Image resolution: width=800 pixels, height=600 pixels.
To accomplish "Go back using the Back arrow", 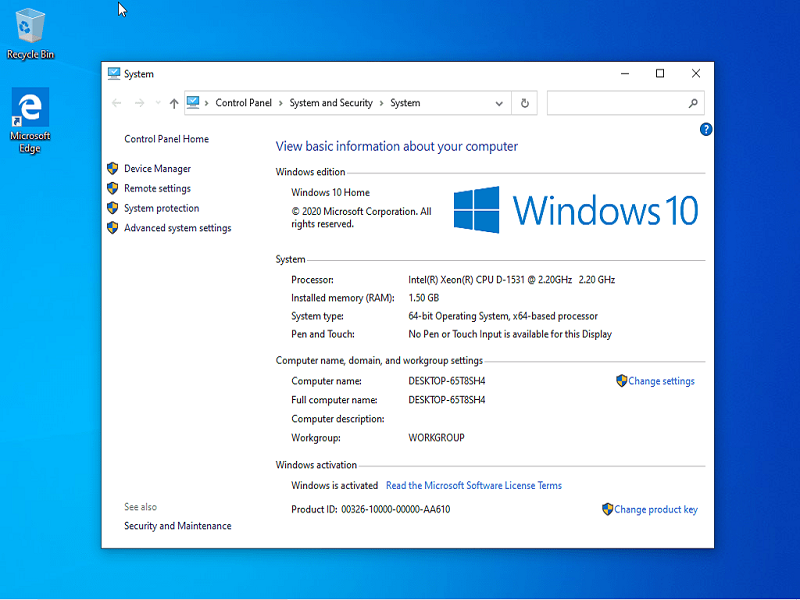I will click(x=117, y=103).
